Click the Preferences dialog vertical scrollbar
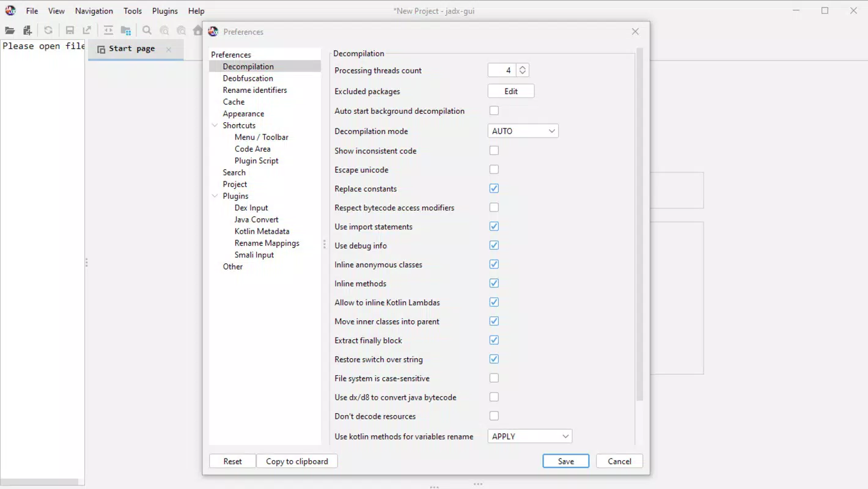This screenshot has height=489, width=868. click(640, 224)
